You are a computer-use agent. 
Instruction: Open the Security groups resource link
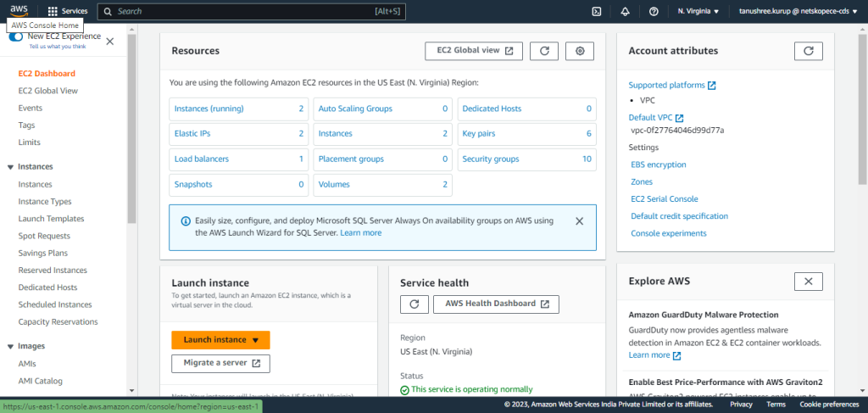491,159
